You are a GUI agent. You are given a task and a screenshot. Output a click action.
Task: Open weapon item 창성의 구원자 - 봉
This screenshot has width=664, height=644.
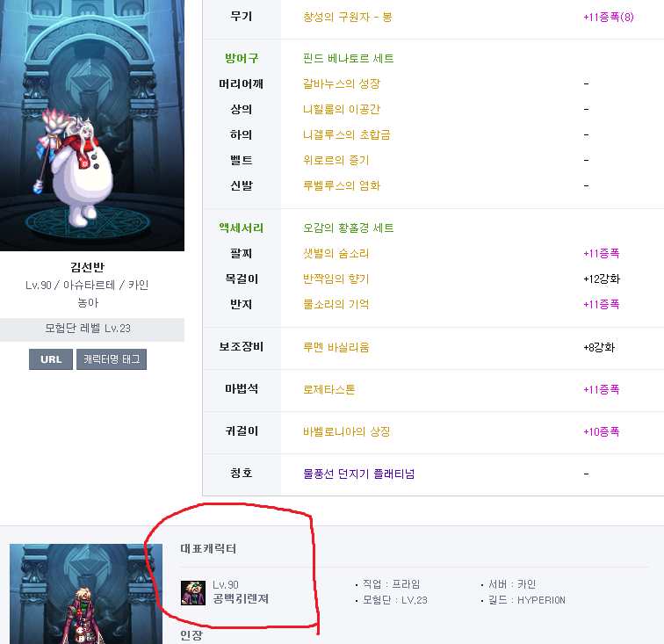coord(348,18)
